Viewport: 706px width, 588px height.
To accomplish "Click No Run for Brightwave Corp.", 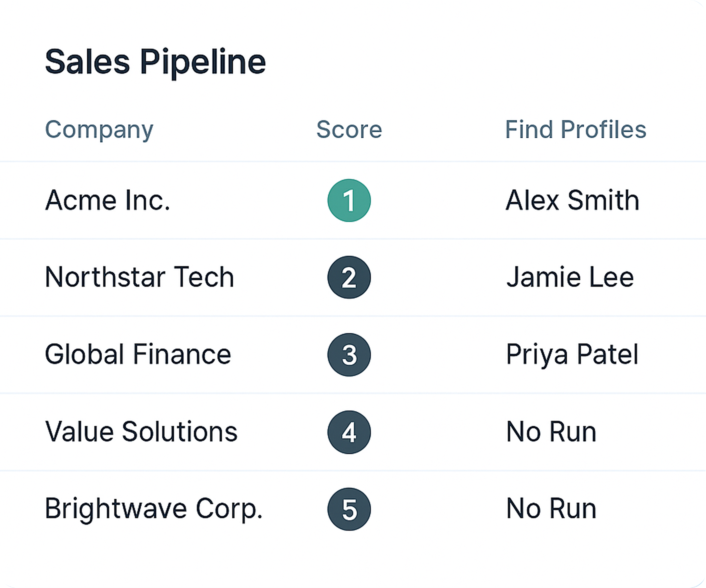I will pos(551,509).
